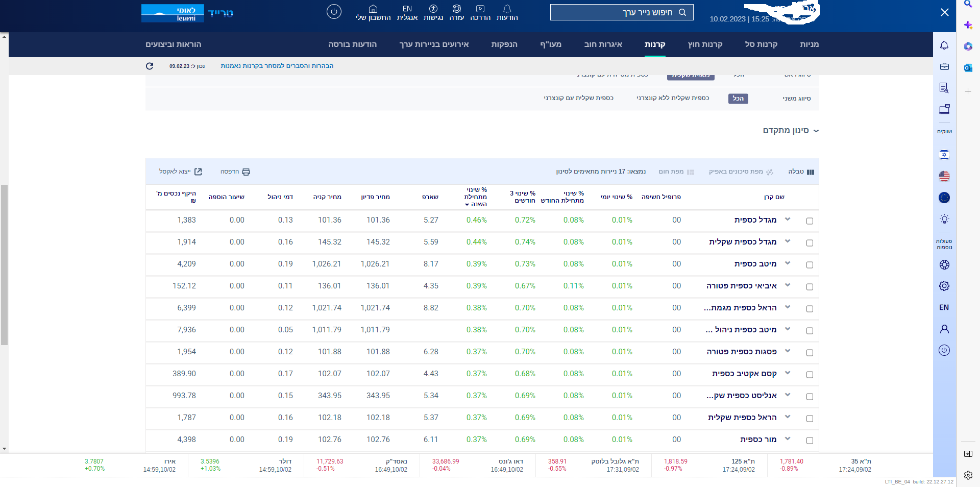
Task: Click the print icon in table toolbar
Action: coord(246,172)
